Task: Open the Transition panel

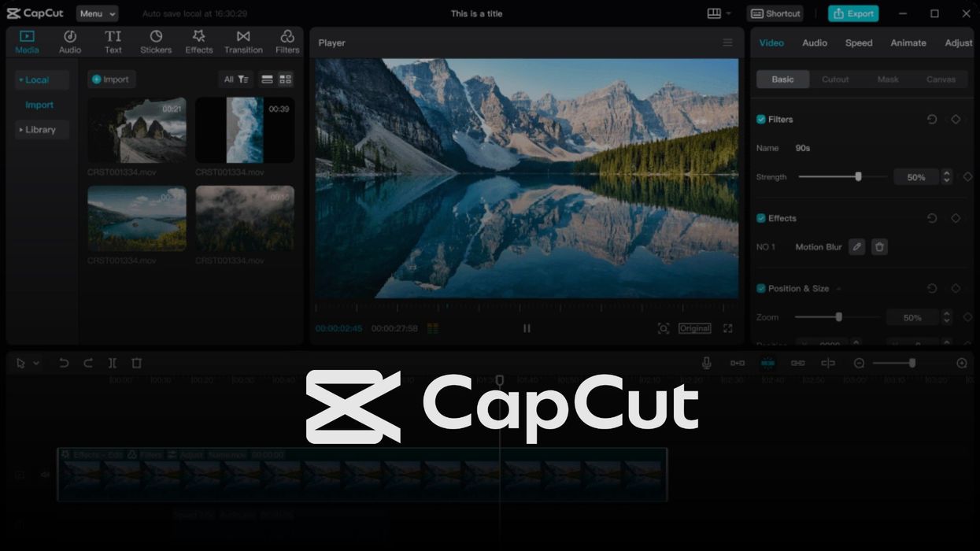Action: coord(243,42)
